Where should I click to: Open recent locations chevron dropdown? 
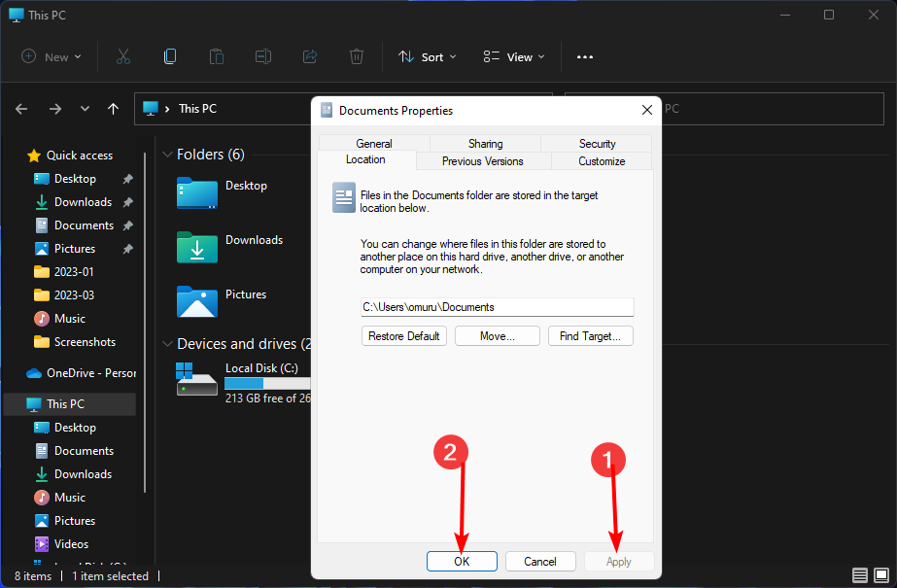(x=85, y=109)
